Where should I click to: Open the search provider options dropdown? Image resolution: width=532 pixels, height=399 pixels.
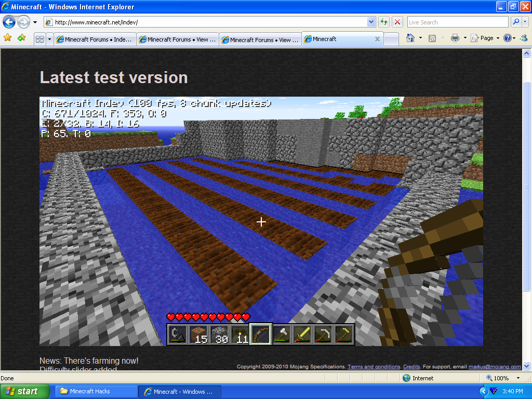pos(525,22)
